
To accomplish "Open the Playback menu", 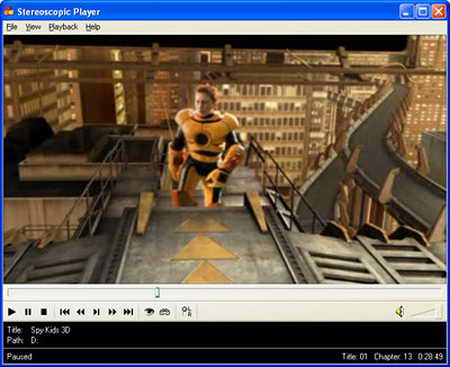I will tap(63, 27).
